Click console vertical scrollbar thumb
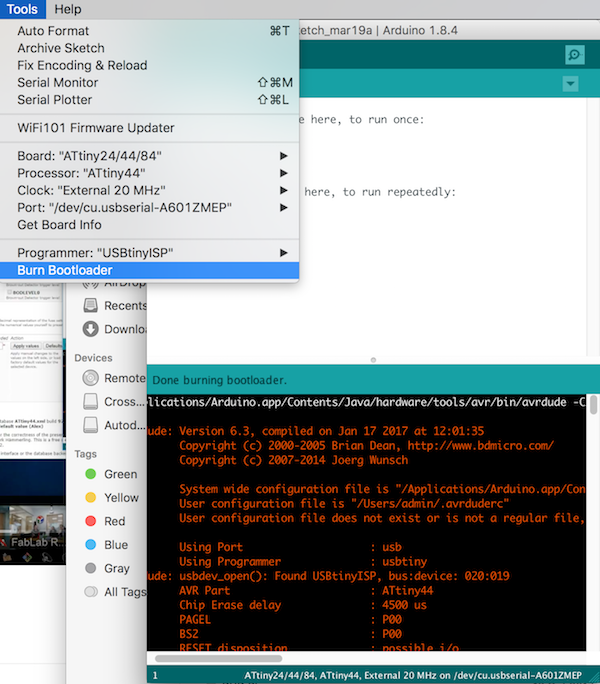 coord(593,405)
